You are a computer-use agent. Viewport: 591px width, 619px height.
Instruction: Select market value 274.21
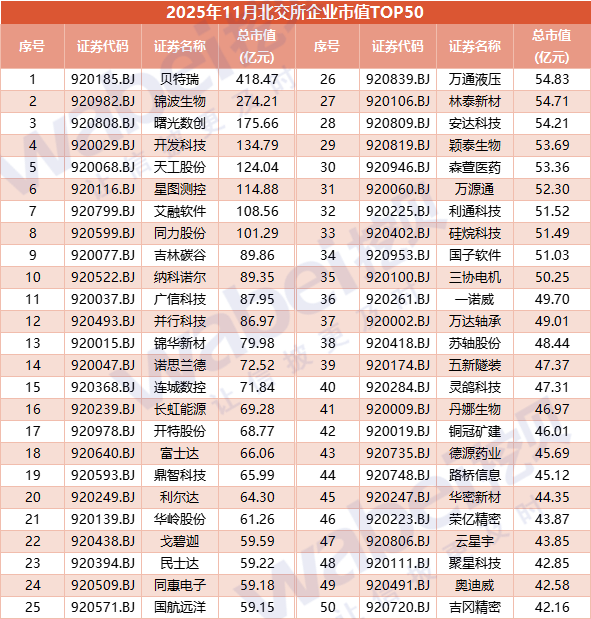pos(257,101)
